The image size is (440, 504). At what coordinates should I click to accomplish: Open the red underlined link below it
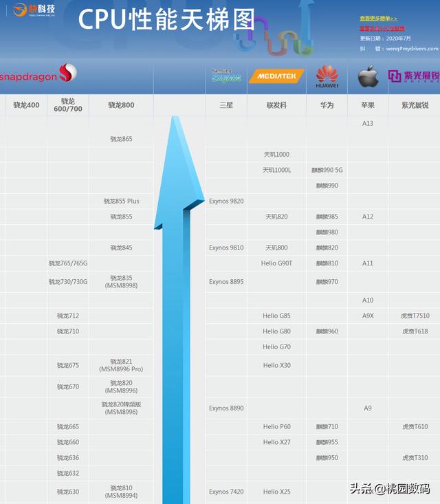coord(382,28)
